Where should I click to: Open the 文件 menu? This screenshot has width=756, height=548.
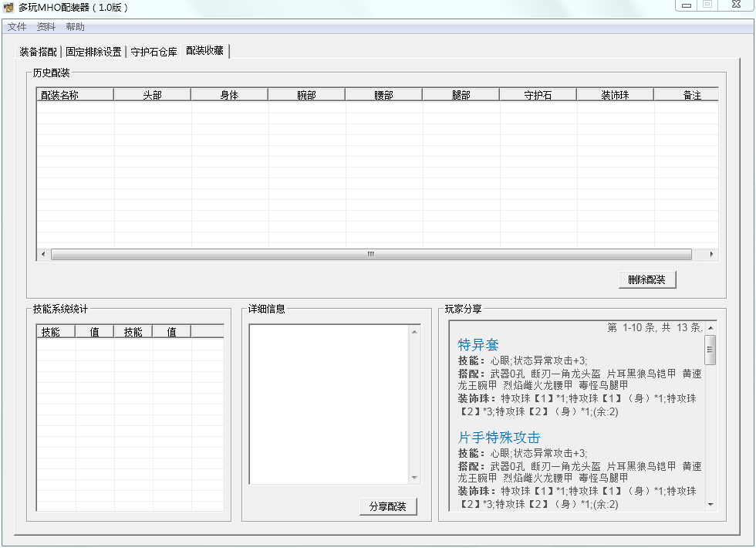(x=17, y=27)
